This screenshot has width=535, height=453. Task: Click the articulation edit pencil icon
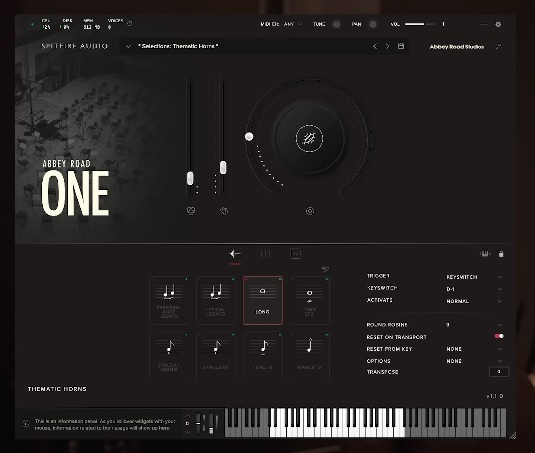click(x=326, y=269)
